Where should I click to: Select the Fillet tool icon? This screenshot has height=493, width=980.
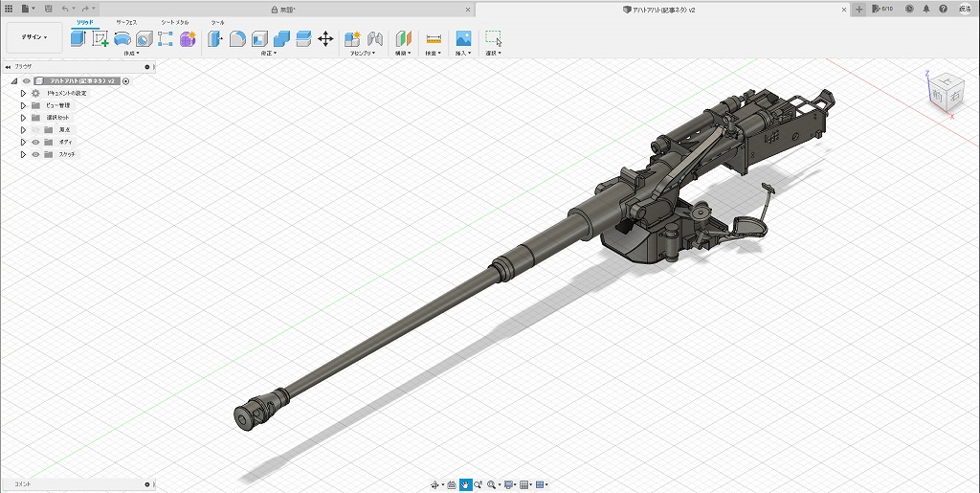(x=237, y=38)
